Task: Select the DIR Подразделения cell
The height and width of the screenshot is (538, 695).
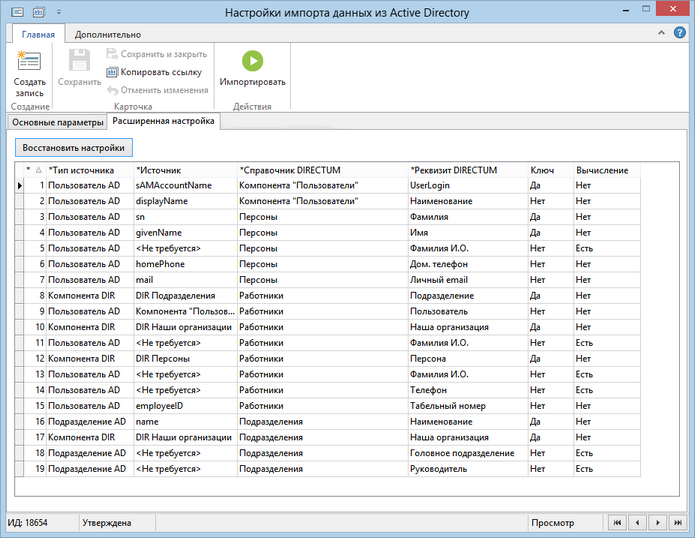Action: pyautogui.click(x=185, y=296)
